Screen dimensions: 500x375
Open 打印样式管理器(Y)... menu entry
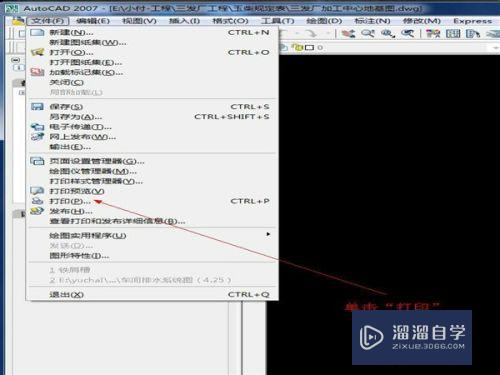(x=152, y=181)
